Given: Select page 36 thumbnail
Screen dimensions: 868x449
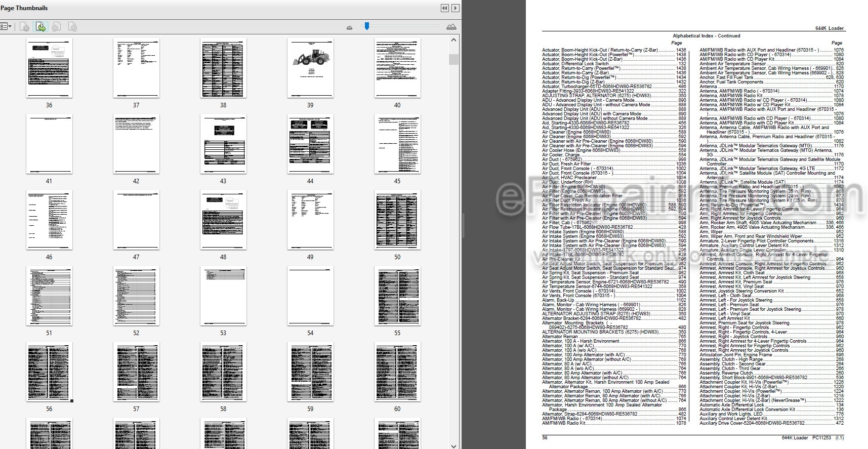Looking at the screenshot, I should pyautogui.click(x=49, y=68).
